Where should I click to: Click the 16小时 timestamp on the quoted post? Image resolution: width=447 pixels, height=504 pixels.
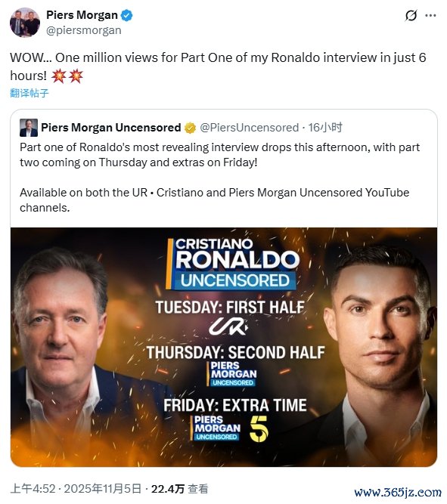[325, 128]
